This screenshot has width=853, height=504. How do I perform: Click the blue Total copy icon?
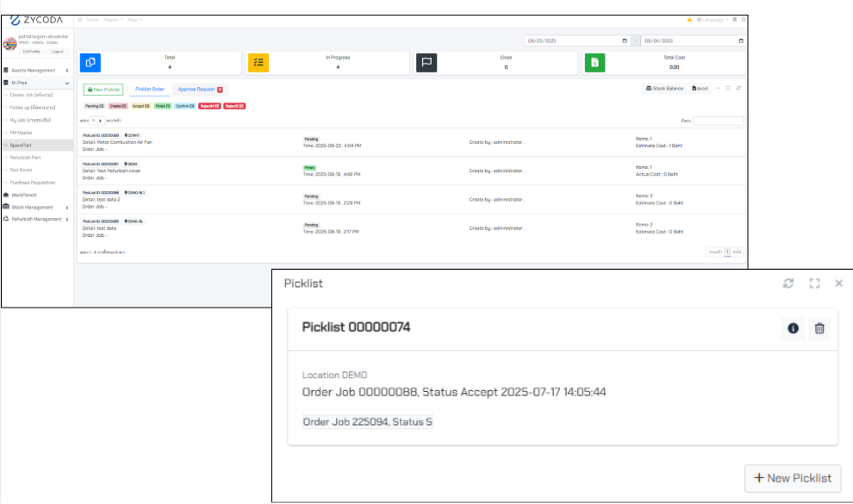coord(90,63)
